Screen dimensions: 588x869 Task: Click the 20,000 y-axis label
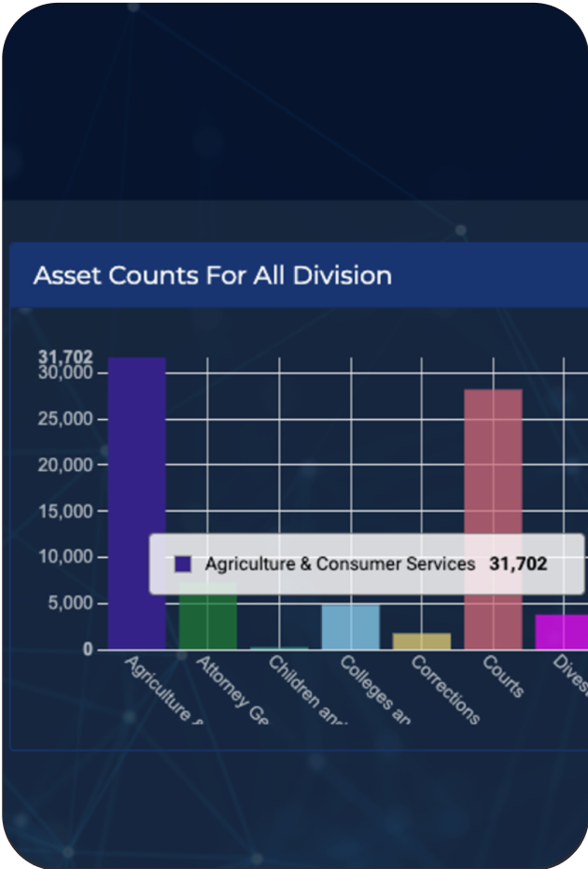tap(65, 466)
